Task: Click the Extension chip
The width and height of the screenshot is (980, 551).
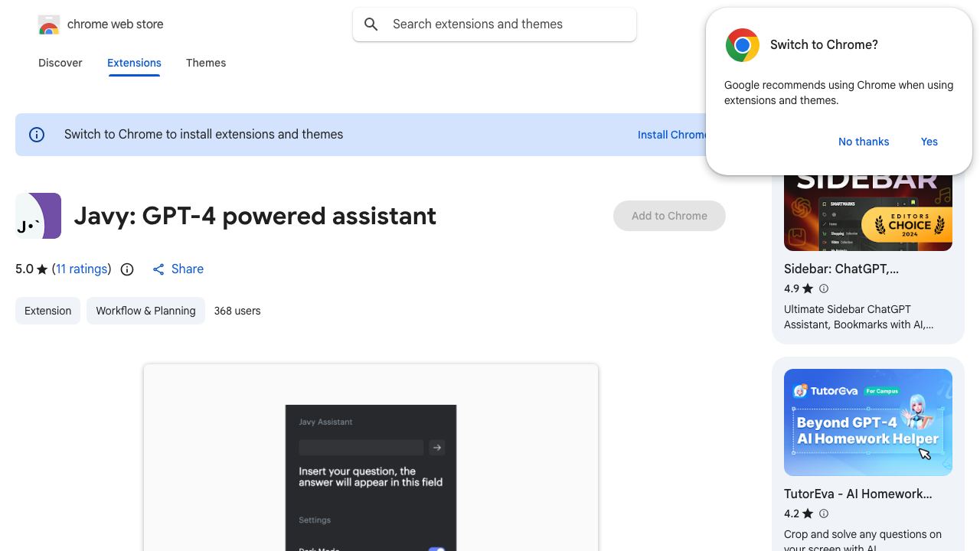Action: pyautogui.click(x=47, y=311)
